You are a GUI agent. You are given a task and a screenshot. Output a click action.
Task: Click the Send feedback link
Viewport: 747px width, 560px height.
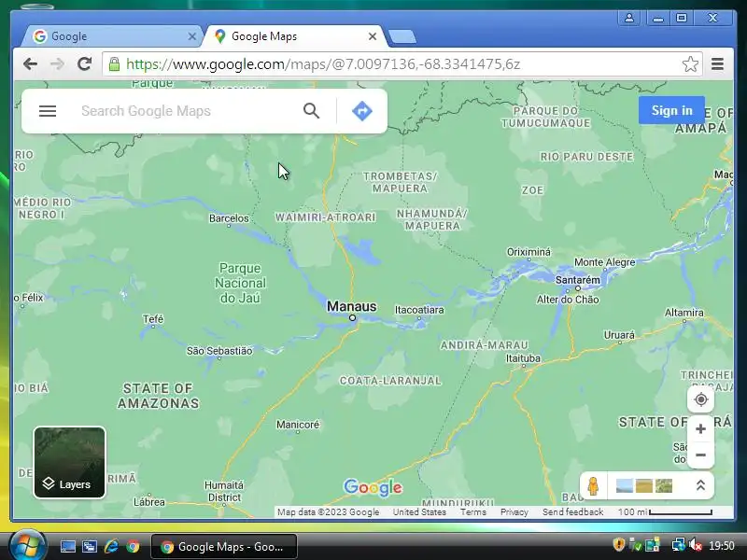click(x=572, y=511)
